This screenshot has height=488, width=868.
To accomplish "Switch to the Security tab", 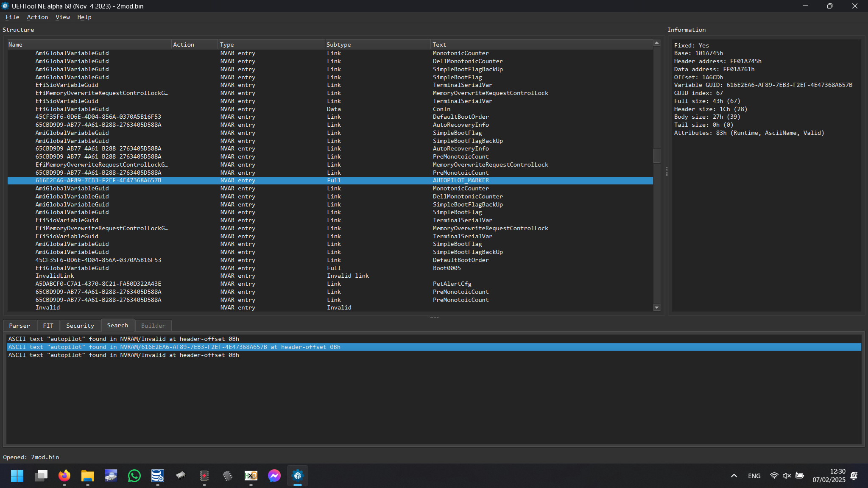I will 80,326.
